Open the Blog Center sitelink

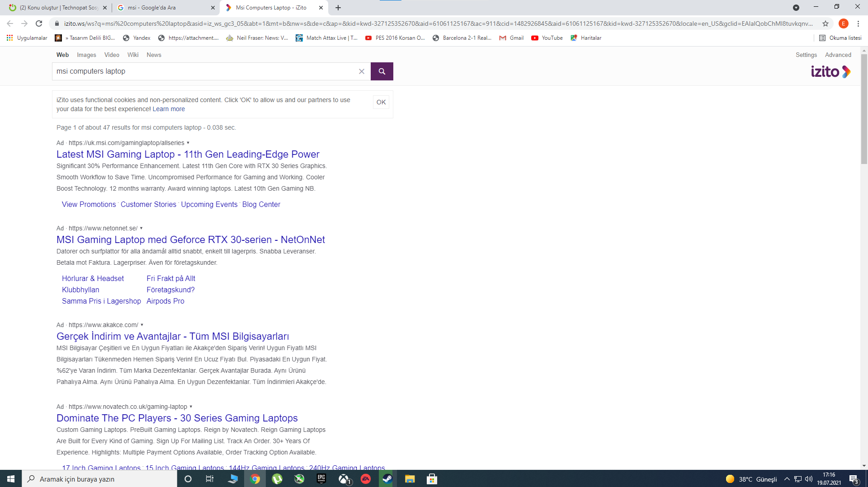(261, 205)
